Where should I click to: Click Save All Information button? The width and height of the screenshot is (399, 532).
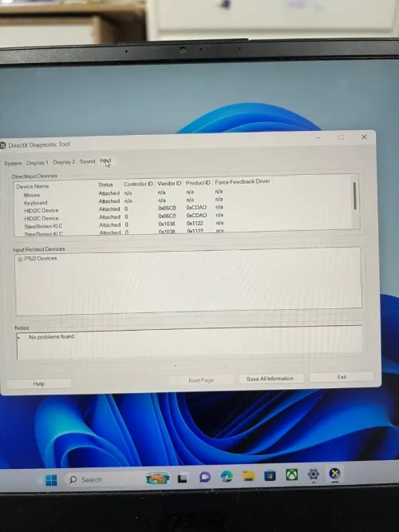270,379
